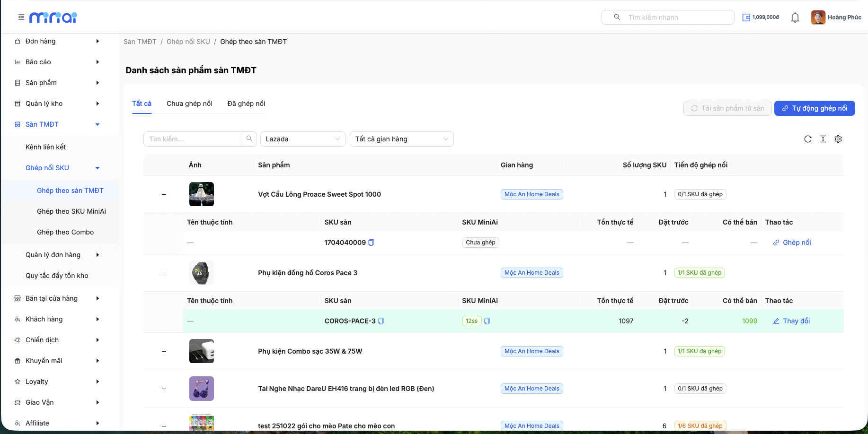Open the Vợt Cầu Lông product thumbnail

(202, 194)
